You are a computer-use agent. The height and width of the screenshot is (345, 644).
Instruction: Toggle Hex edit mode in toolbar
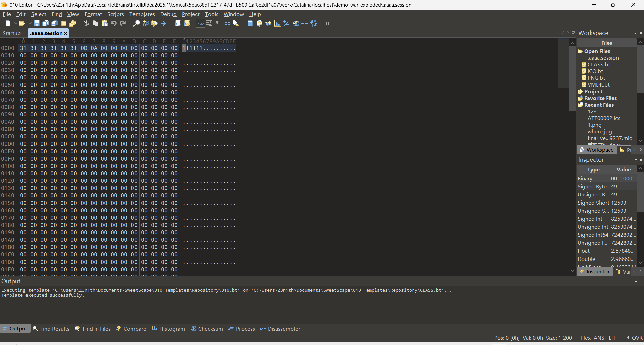pos(200,23)
